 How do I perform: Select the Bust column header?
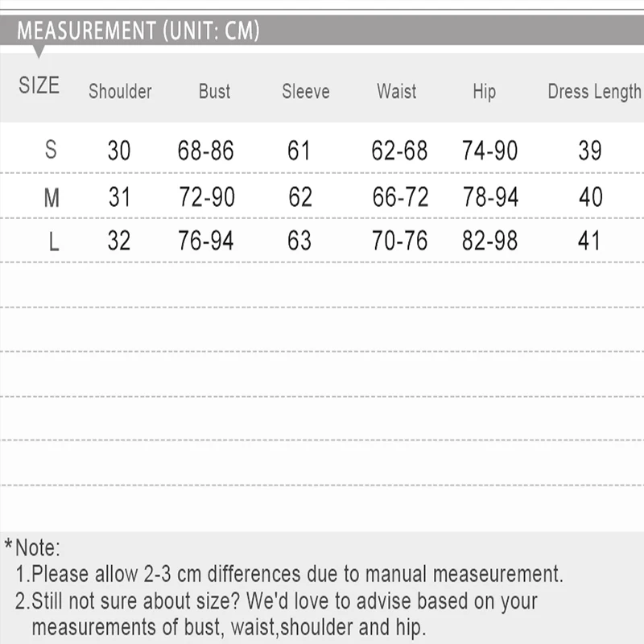point(214,92)
